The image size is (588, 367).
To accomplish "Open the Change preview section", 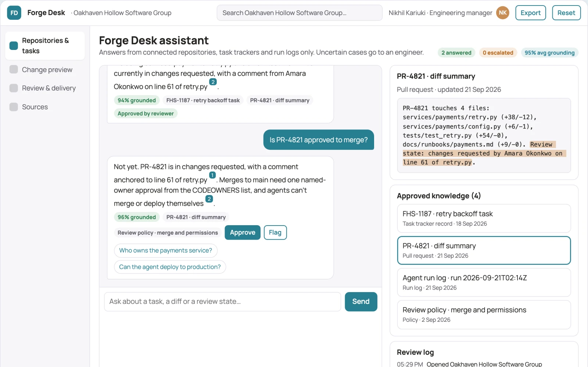I will pos(45,69).
